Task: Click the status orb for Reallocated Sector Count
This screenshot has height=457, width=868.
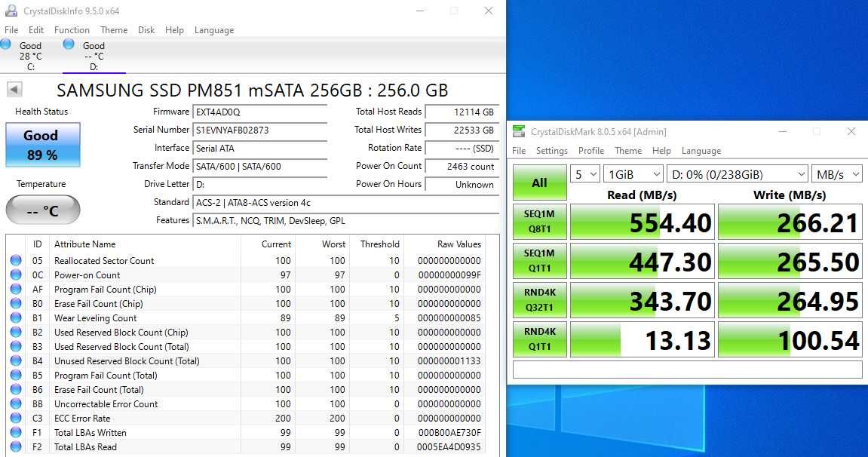Action: coord(16,260)
